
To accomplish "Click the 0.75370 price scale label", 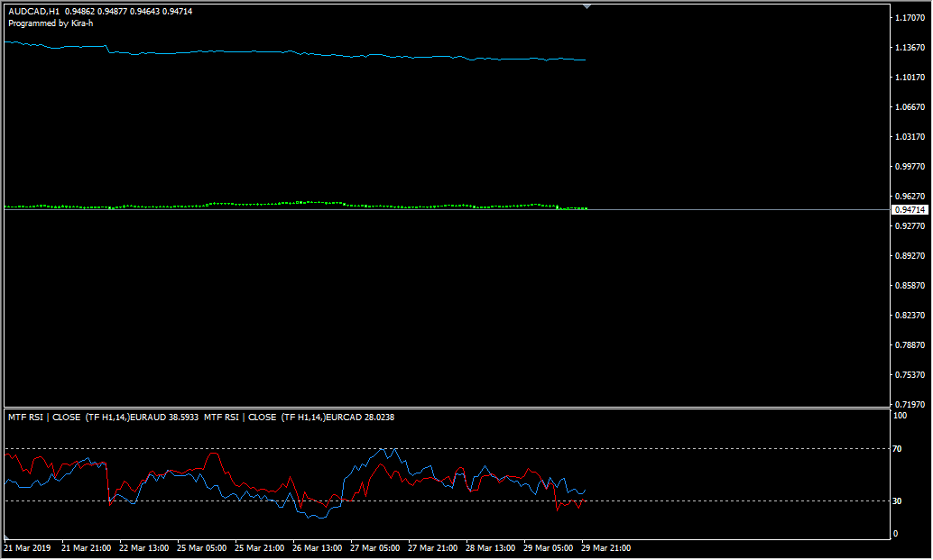I will pyautogui.click(x=910, y=374).
